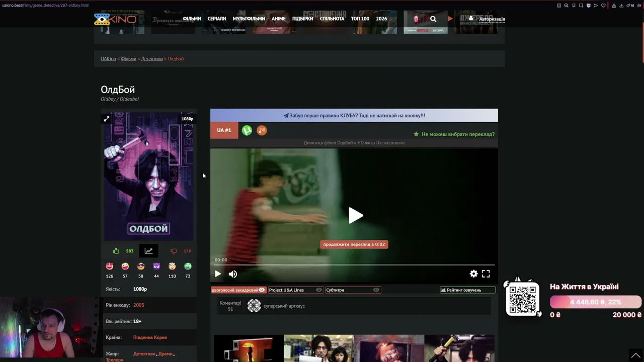Open the browser profile account icon
This screenshot has height=362, width=644.
[x=614, y=6]
